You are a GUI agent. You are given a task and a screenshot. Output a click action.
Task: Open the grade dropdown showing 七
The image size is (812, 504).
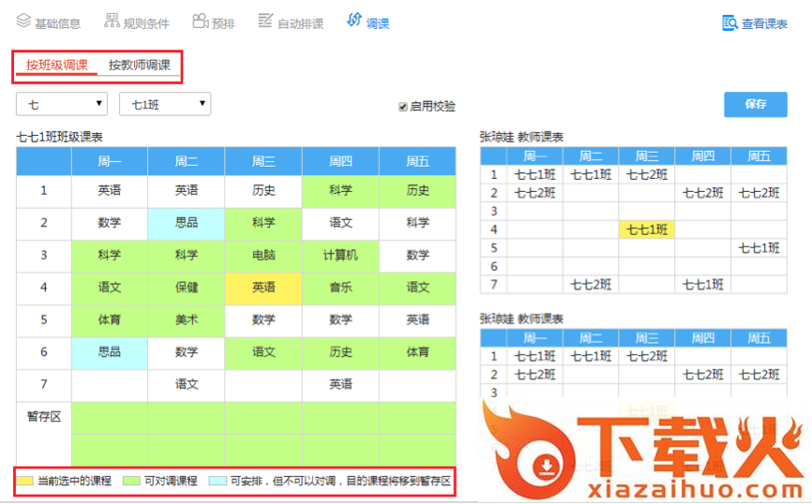[62, 104]
